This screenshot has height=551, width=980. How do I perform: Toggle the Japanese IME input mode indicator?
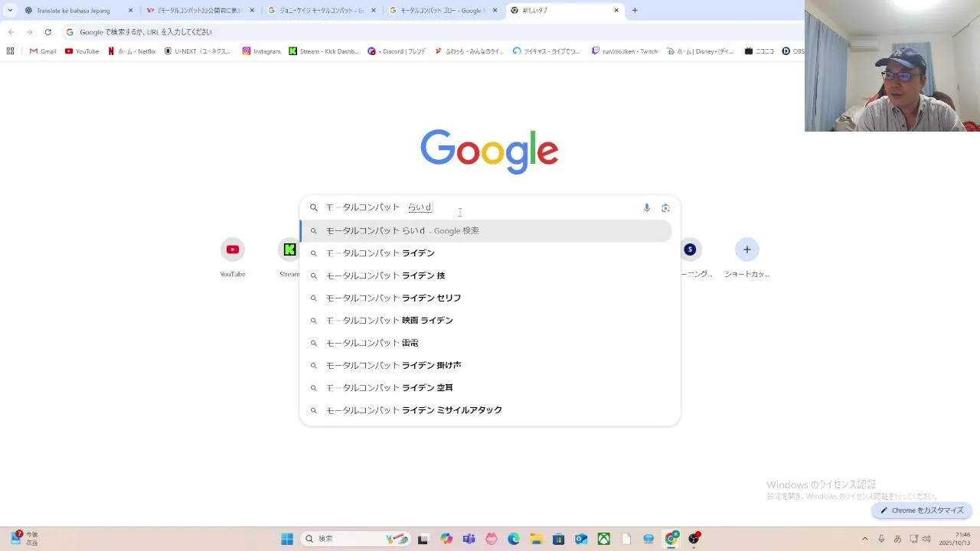point(897,539)
